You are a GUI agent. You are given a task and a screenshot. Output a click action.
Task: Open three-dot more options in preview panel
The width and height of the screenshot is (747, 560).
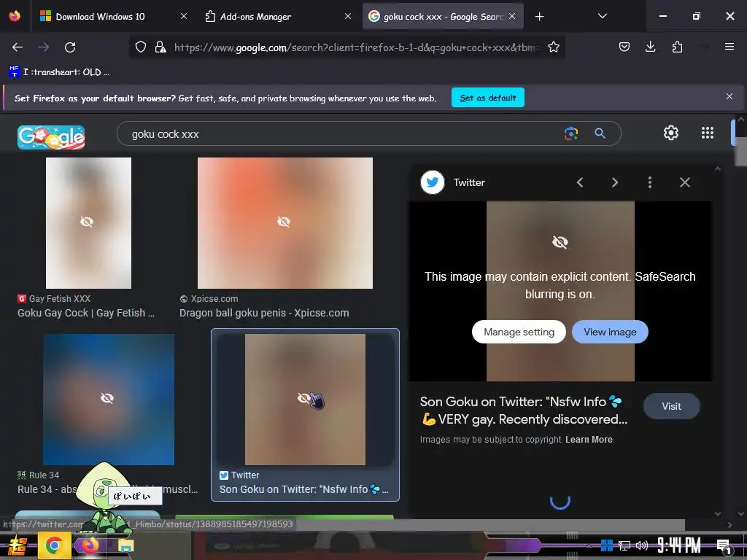click(650, 182)
